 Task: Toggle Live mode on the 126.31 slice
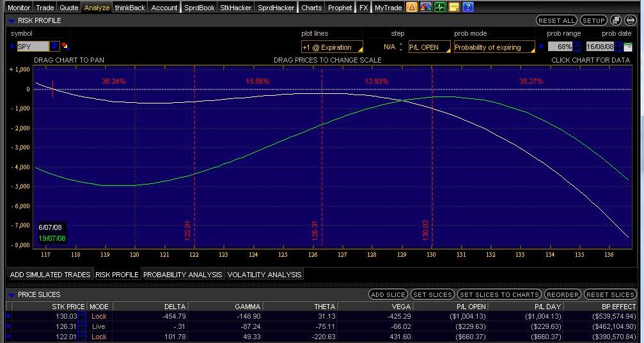pyautogui.click(x=98, y=326)
